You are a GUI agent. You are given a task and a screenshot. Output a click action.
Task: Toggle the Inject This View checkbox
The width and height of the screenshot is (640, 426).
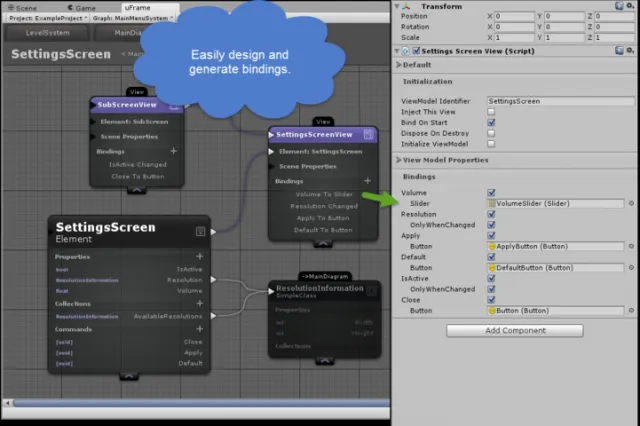491,111
